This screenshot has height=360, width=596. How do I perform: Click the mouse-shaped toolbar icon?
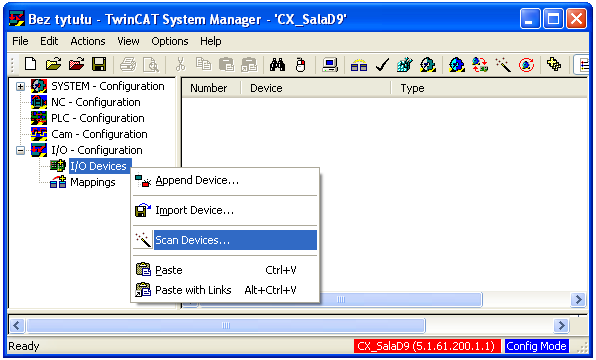click(x=301, y=64)
